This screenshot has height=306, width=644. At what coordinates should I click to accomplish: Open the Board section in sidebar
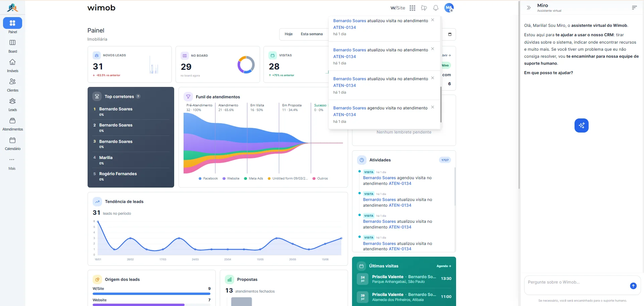click(x=12, y=46)
